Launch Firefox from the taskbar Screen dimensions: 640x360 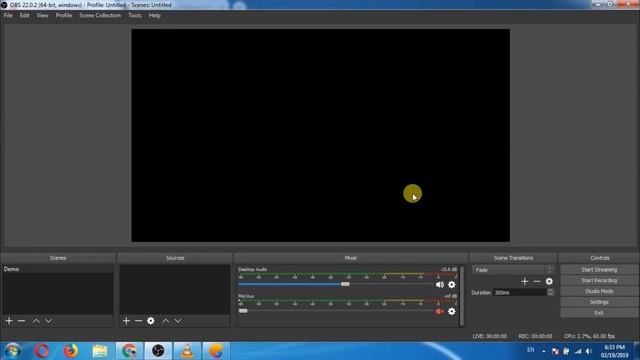tap(71, 351)
